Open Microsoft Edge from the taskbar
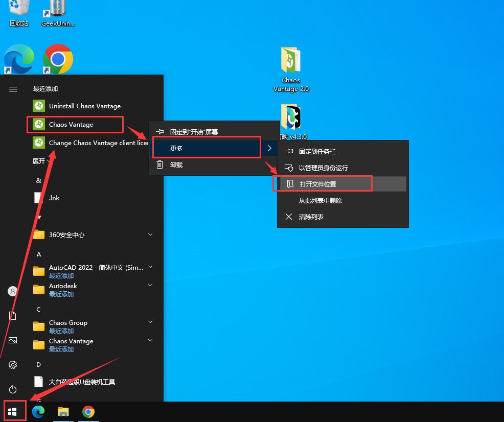The height and width of the screenshot is (422, 504). (x=38, y=412)
